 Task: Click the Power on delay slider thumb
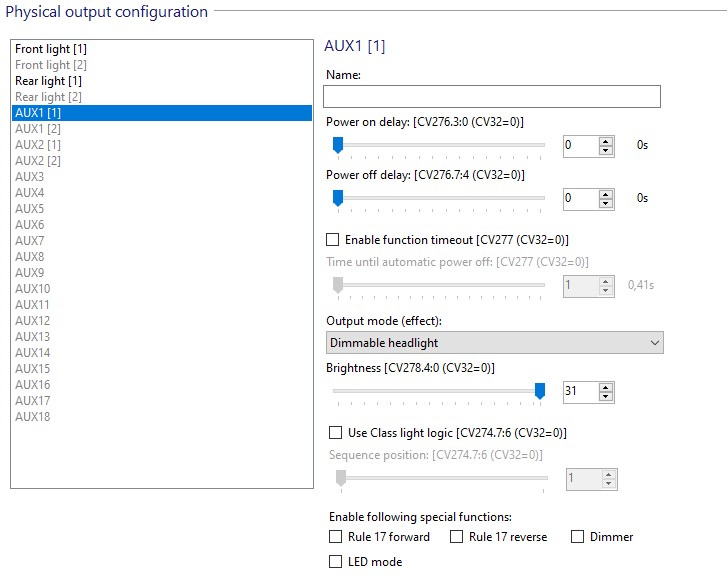(338, 145)
